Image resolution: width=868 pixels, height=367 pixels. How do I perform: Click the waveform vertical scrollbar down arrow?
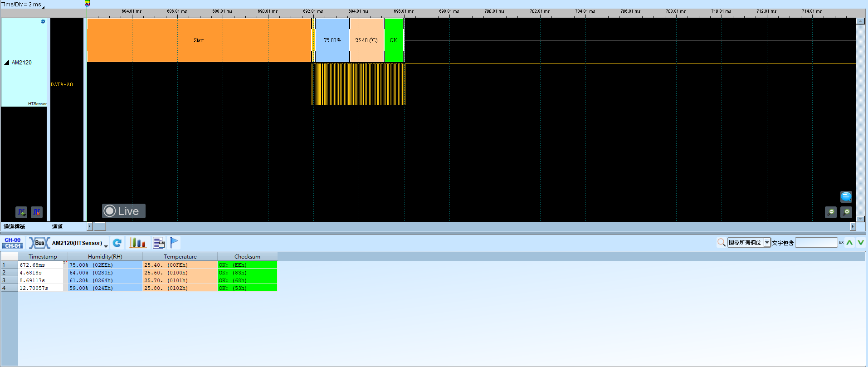[x=860, y=219]
